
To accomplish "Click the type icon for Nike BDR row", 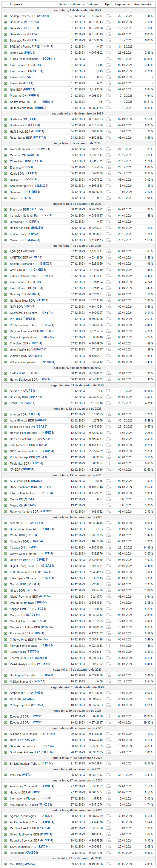I will coord(108,90).
